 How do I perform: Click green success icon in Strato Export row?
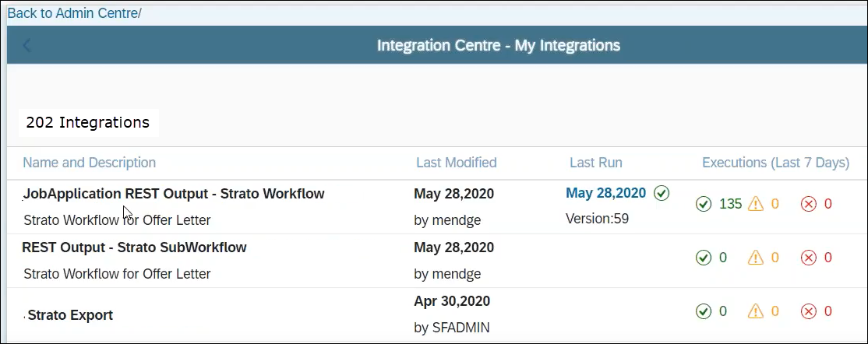704,311
